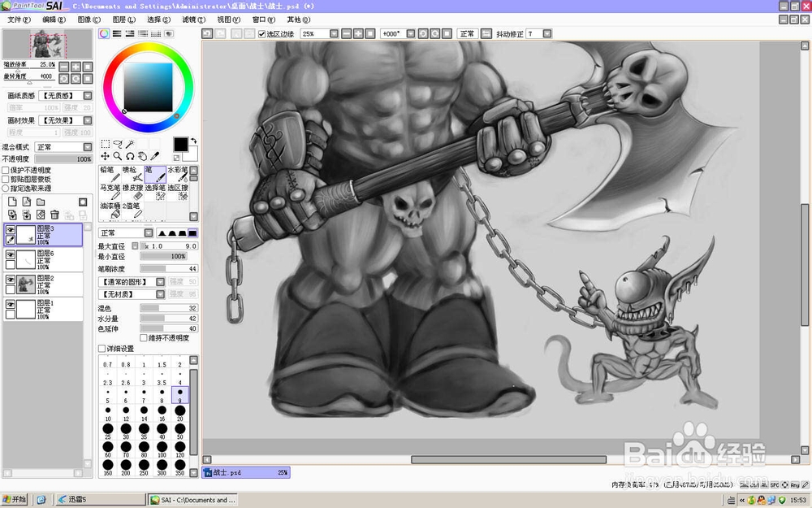Create a new normal layer
The image size is (812, 508).
coord(12,202)
